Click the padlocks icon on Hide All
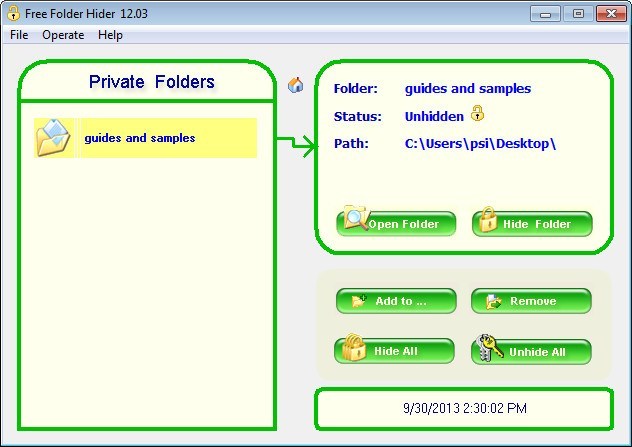 click(x=353, y=347)
